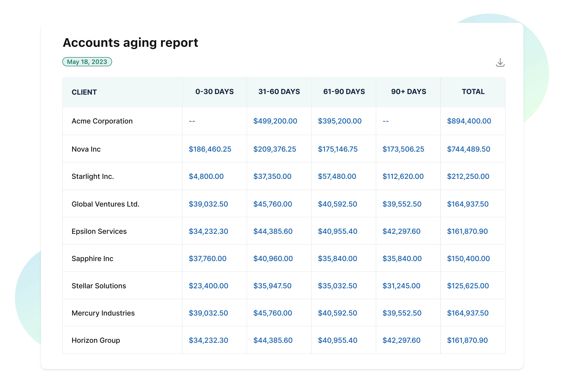
Task: Select the Horizon Group client name
Action: pos(96,340)
